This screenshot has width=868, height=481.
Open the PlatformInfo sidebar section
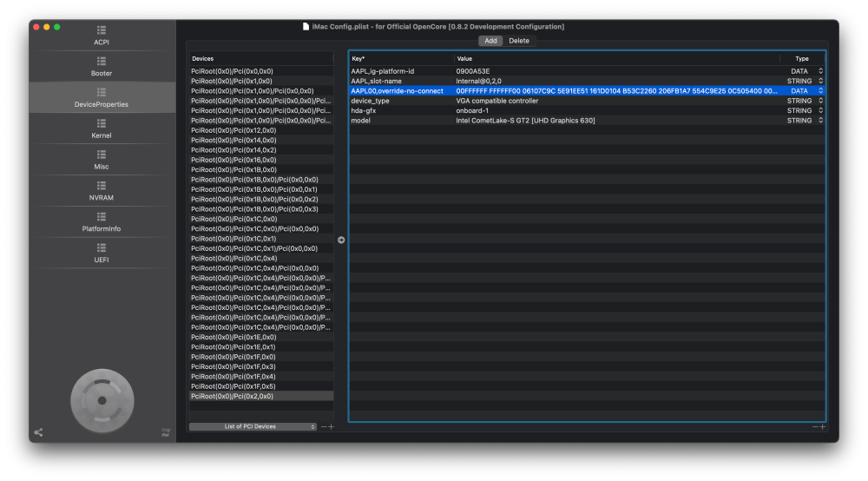[x=102, y=222]
